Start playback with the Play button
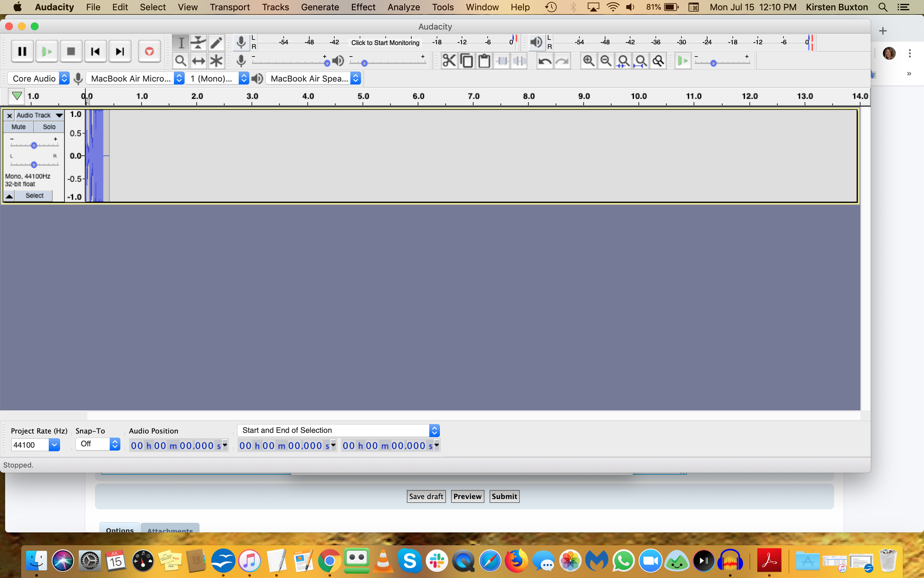Image resolution: width=924 pixels, height=578 pixels. point(47,51)
